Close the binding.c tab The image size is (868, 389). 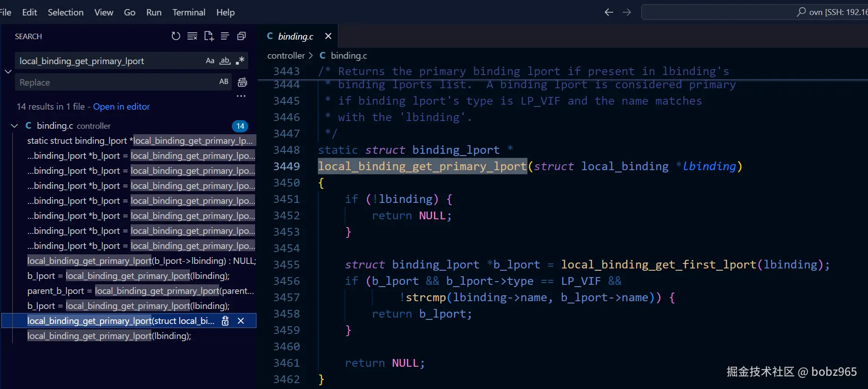[328, 36]
